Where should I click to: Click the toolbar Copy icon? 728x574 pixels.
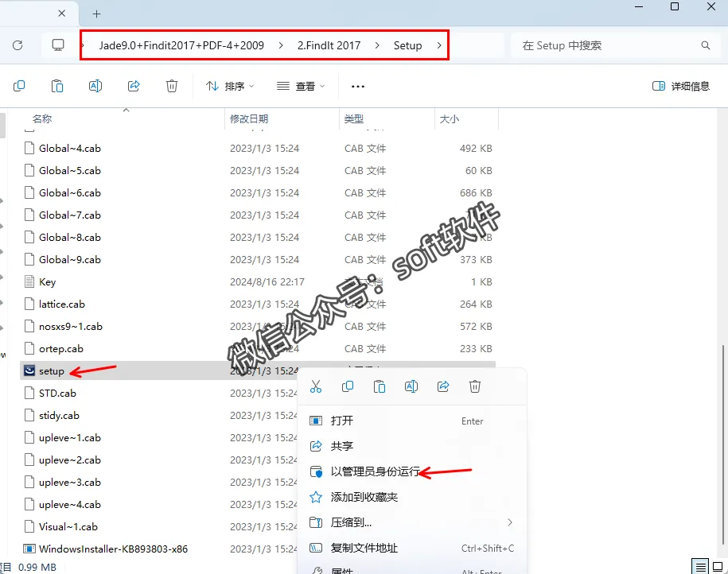coord(19,86)
